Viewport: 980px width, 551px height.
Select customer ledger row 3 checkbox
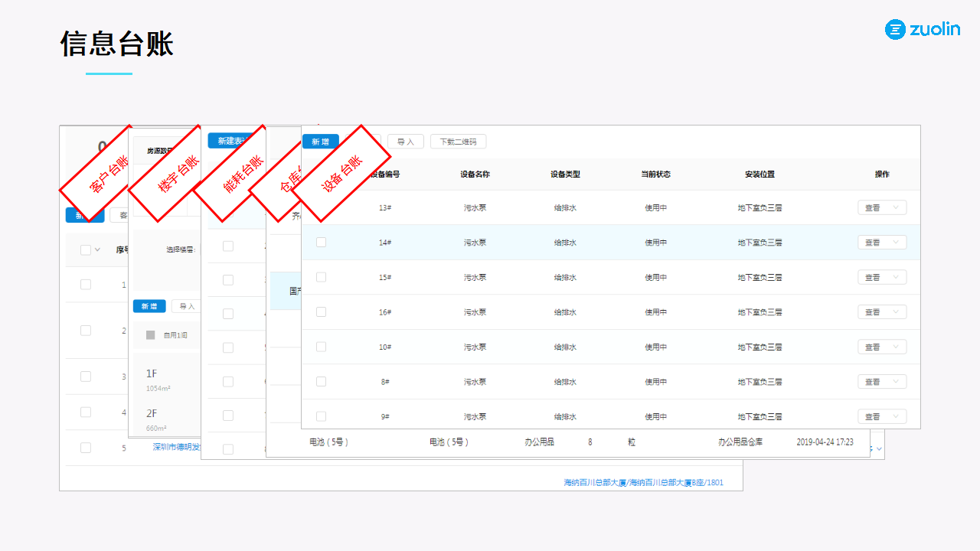click(86, 377)
